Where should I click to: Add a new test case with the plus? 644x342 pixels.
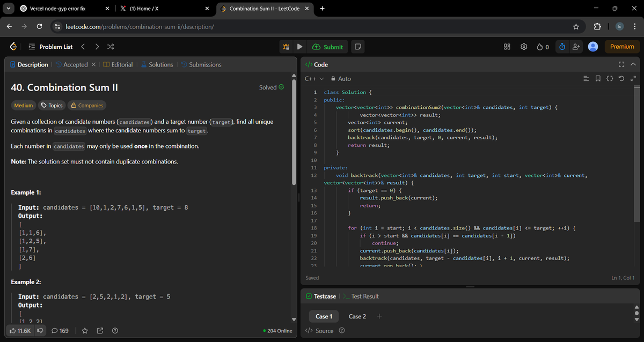click(379, 316)
